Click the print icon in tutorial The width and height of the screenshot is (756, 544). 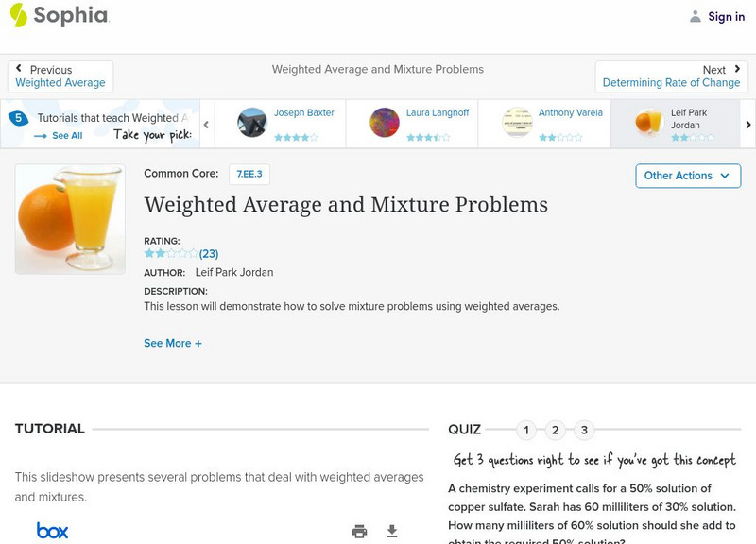coord(359,531)
